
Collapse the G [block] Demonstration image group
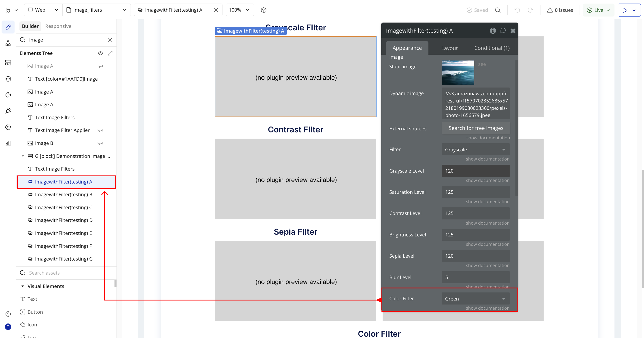point(23,156)
